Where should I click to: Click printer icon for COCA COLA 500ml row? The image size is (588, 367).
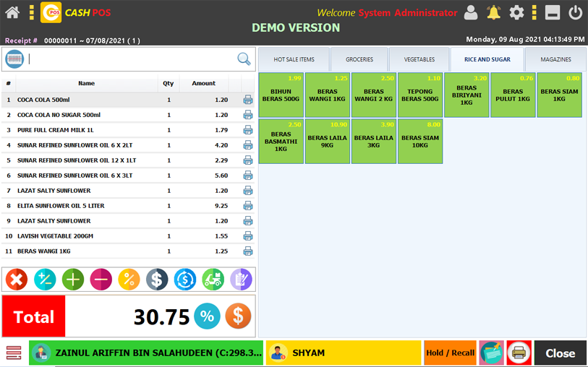pyautogui.click(x=248, y=100)
